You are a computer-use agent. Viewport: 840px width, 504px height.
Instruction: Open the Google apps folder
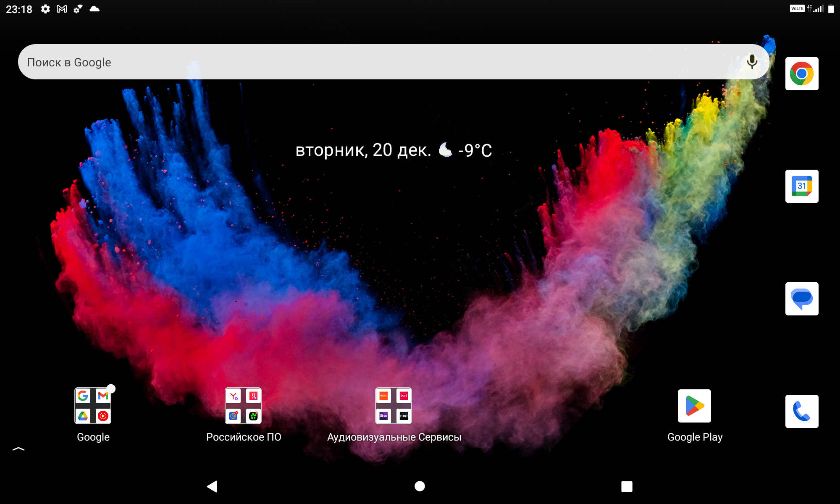tap(93, 406)
